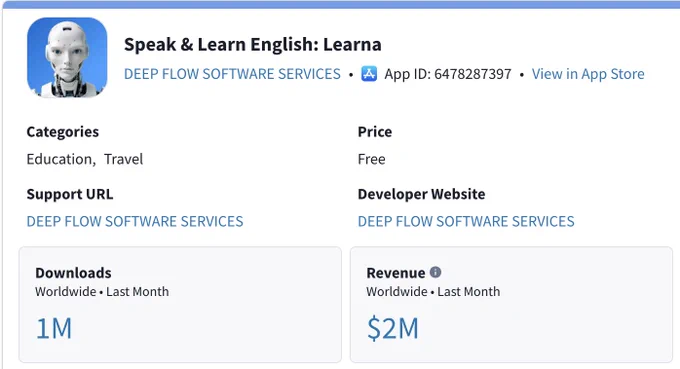The image size is (680, 369).
Task: Click the Price label
Action: [375, 132]
